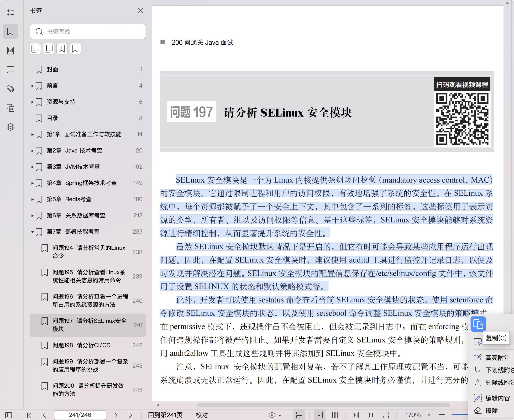The height and width of the screenshot is (420, 514).
Task: Select single page view icon
Action: click(x=320, y=415)
